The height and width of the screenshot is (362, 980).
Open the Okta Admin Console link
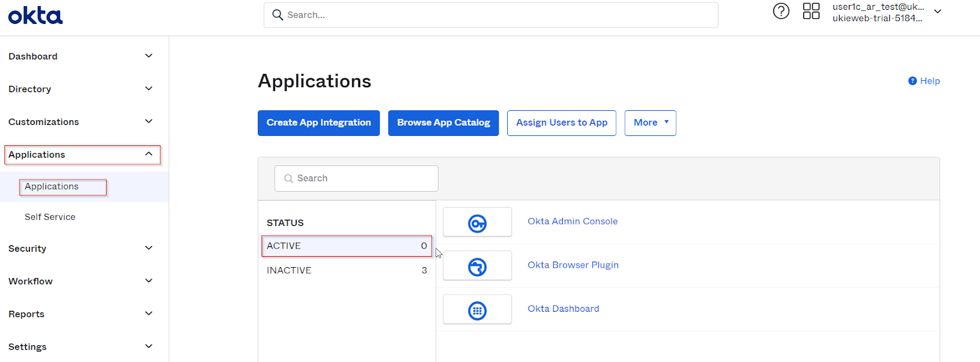pyautogui.click(x=573, y=221)
